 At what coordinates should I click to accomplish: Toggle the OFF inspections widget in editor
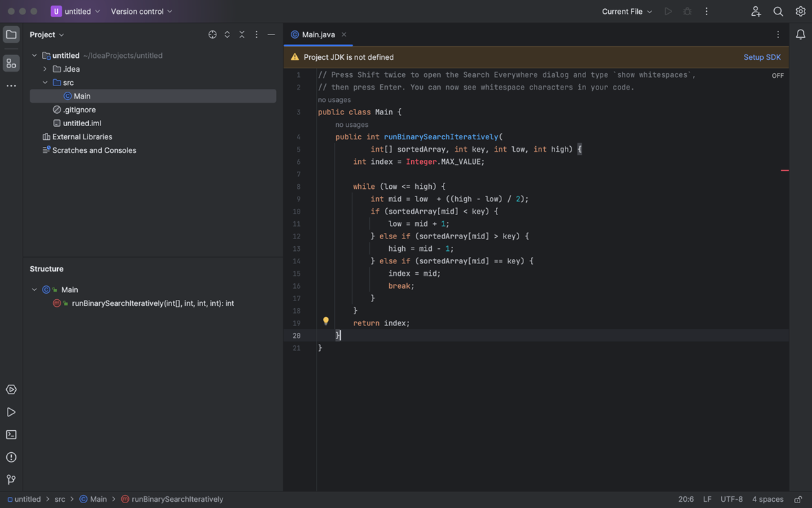[778, 76]
